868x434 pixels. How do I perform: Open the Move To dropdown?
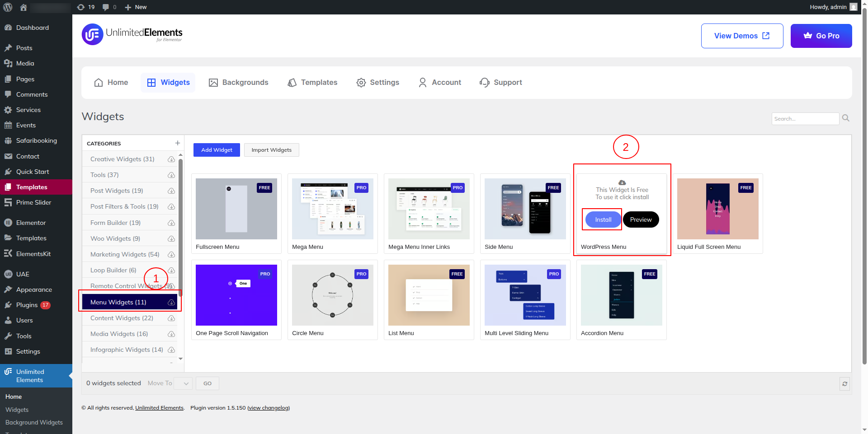click(x=183, y=383)
